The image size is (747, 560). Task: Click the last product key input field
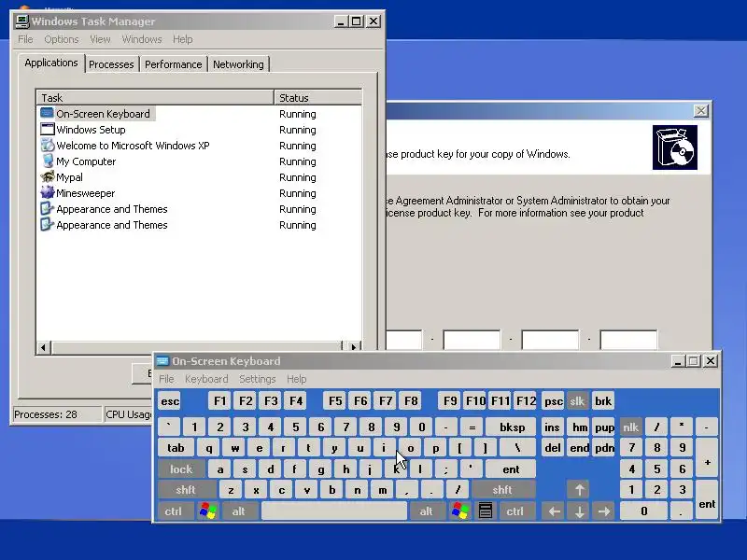pos(628,340)
